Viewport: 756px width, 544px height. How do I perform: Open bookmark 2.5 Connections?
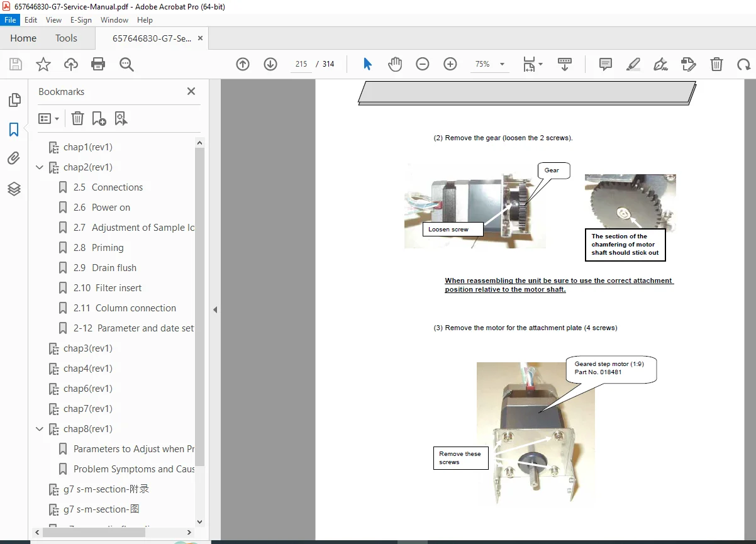pos(108,187)
